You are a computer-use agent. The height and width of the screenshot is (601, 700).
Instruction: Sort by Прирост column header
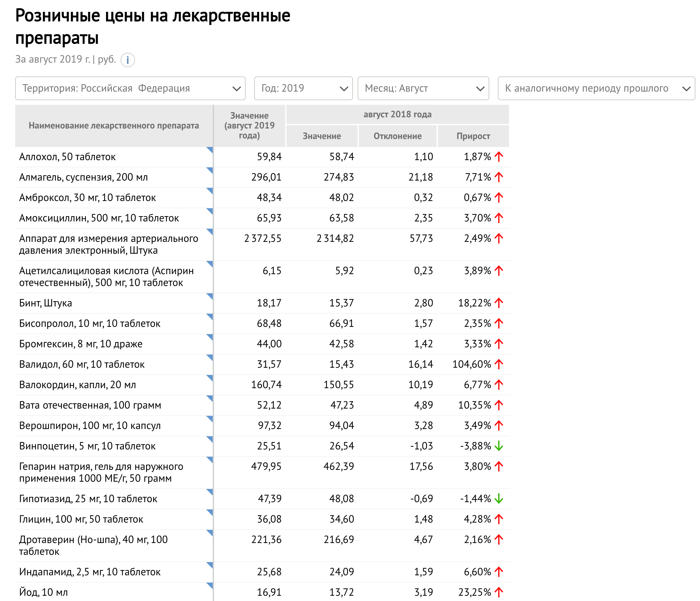tap(473, 136)
